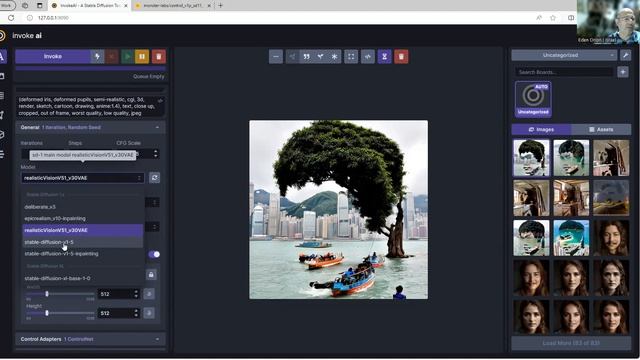Screen dimensions: 640x360
Task: Click the asterisk use-all-parameters icon
Action: (x=334, y=57)
